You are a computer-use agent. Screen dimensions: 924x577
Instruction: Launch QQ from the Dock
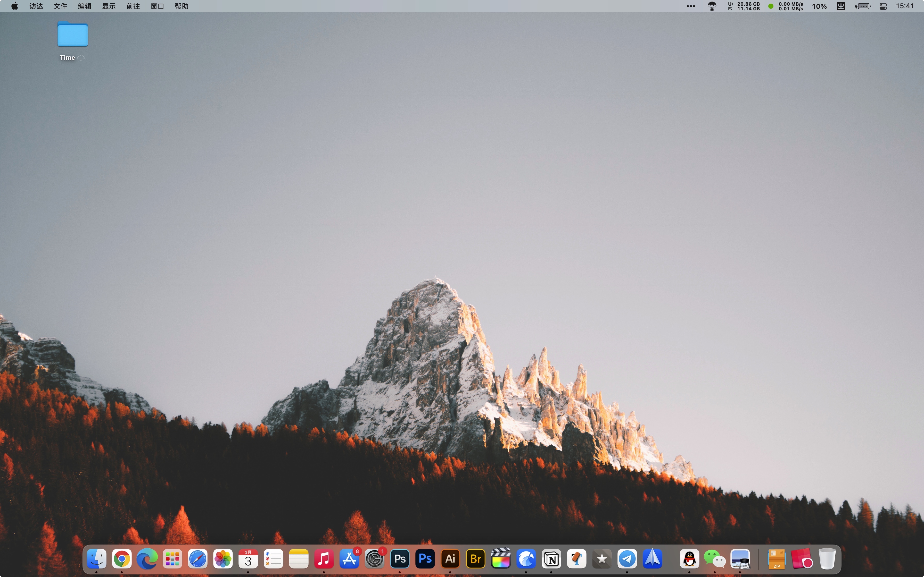(x=689, y=558)
